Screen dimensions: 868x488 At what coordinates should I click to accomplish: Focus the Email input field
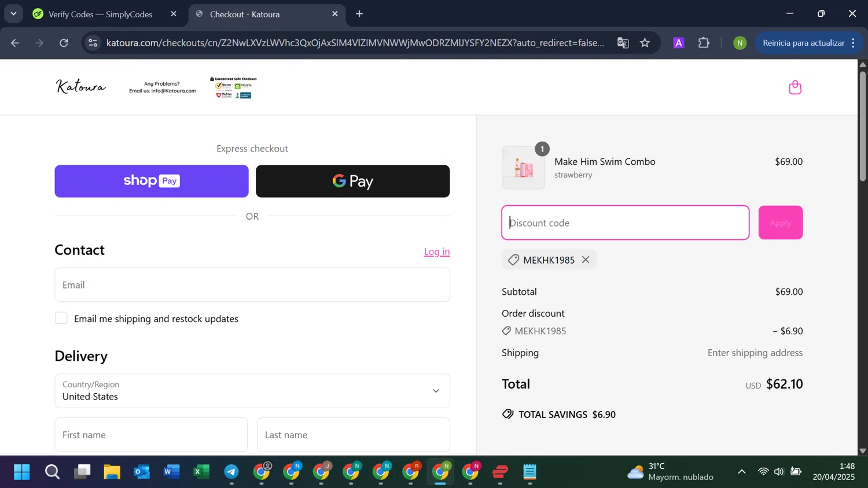point(252,284)
